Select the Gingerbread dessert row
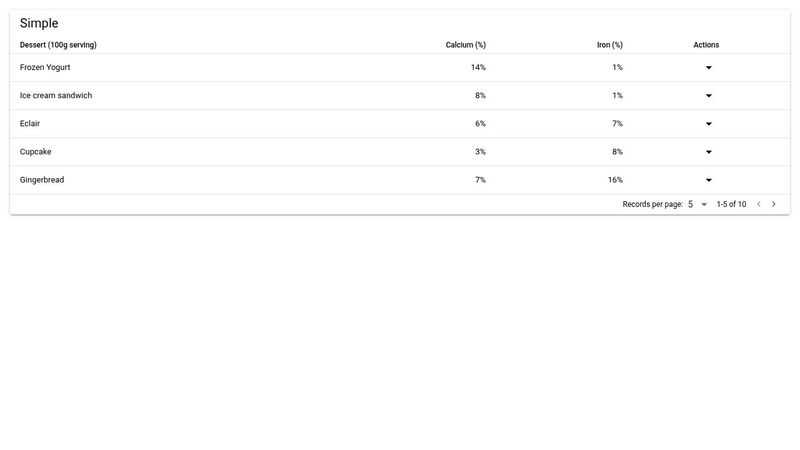This screenshot has width=800, height=450. (42, 180)
